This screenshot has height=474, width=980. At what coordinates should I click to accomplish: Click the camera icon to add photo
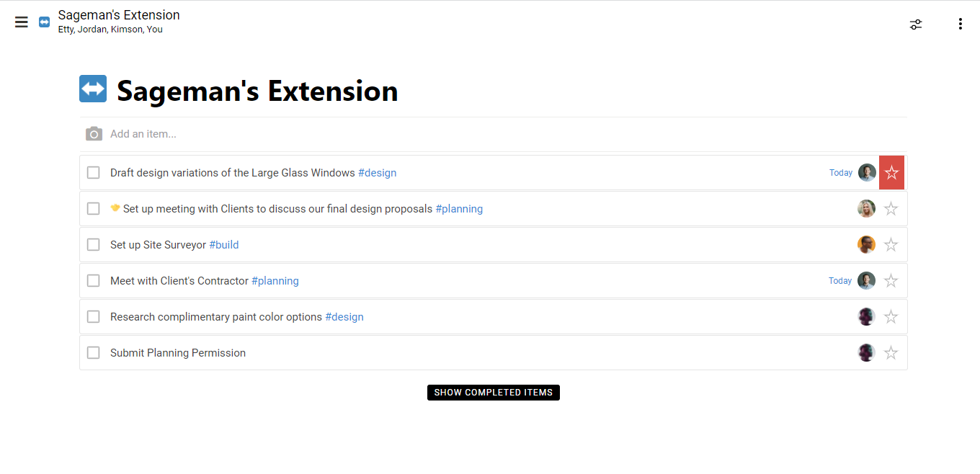click(94, 134)
